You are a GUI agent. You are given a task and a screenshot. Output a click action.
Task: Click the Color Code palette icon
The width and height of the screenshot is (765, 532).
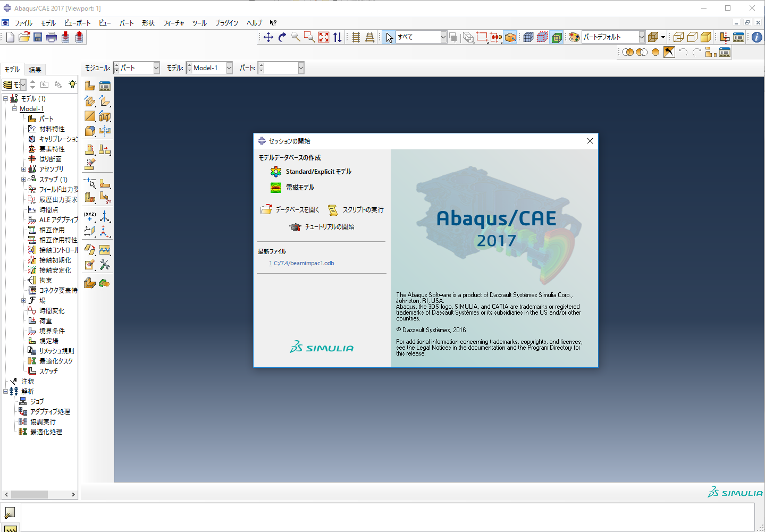(x=574, y=37)
